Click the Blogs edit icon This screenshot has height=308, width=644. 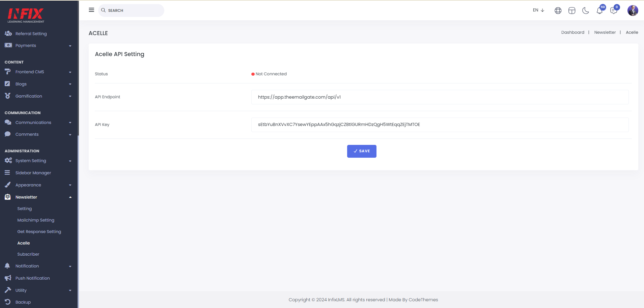7,84
